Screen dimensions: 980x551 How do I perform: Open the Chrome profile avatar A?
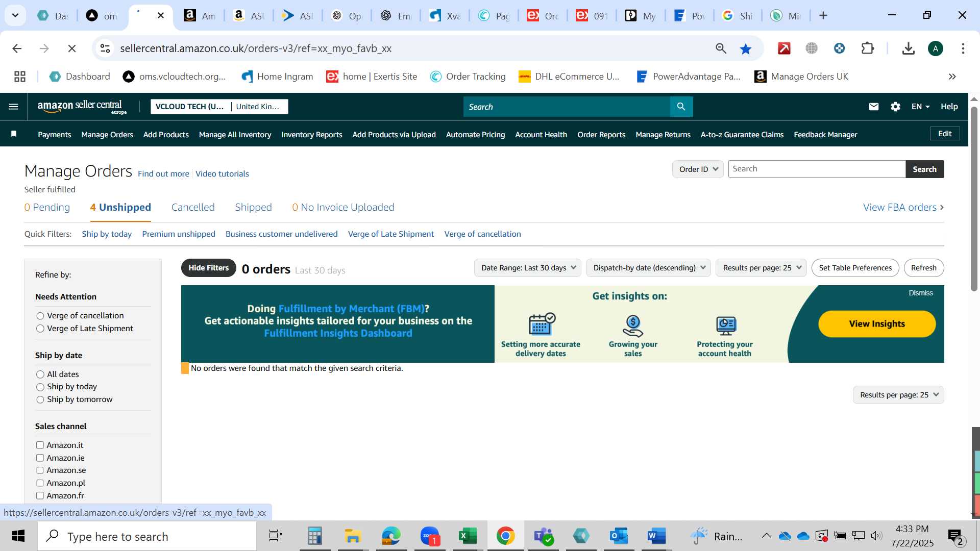pyautogui.click(x=935, y=48)
